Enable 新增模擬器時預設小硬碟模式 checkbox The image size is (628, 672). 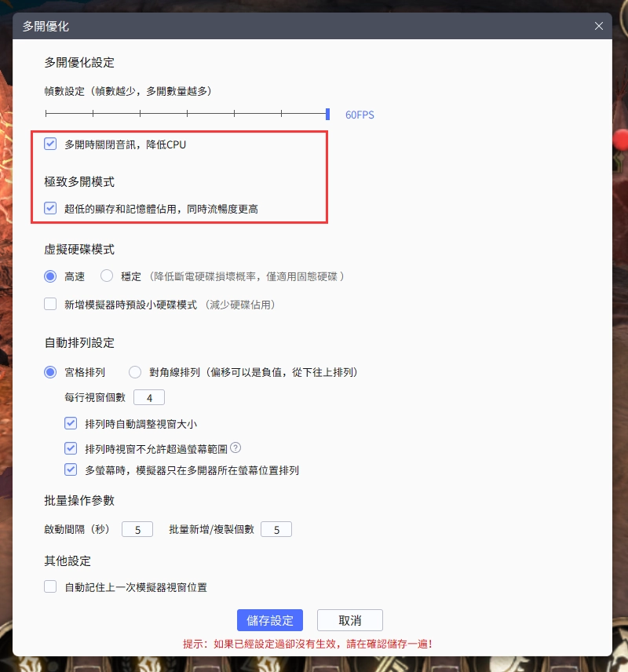pyautogui.click(x=50, y=305)
